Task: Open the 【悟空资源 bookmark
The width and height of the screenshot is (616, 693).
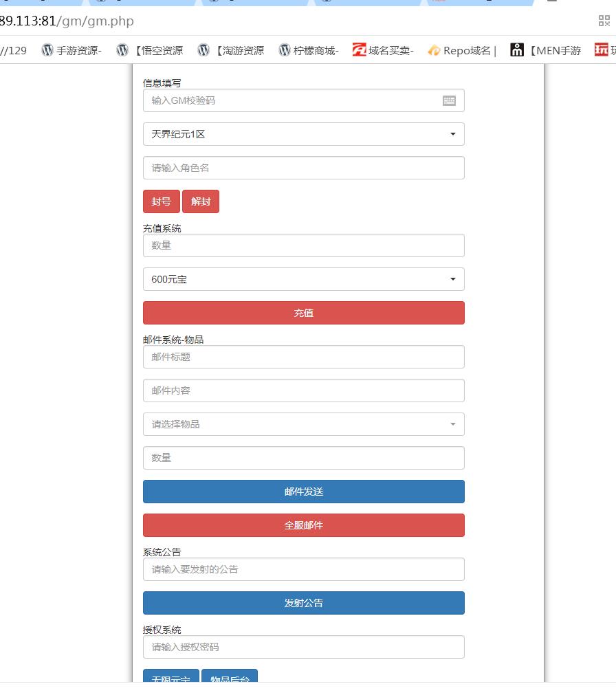Action: [150, 50]
